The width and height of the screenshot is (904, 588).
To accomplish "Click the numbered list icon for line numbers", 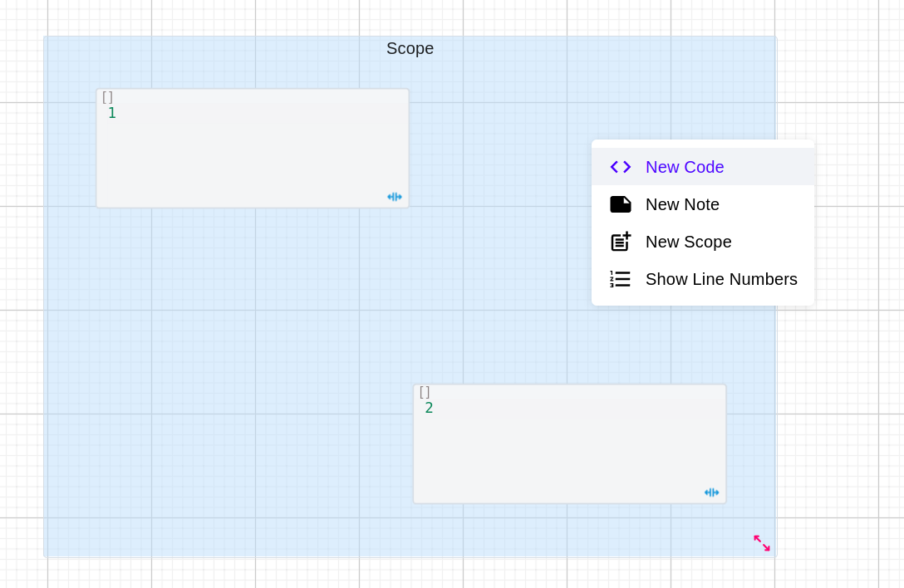I will point(621,279).
